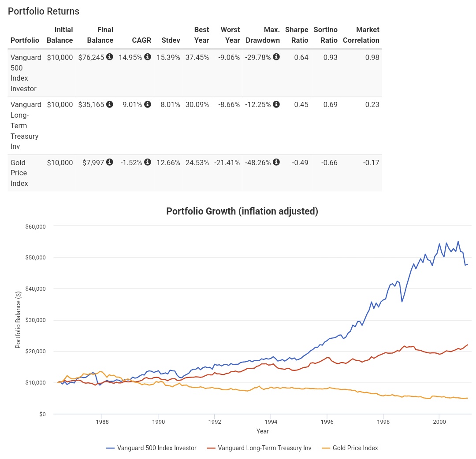Click info icon beside $7,997 final balance
Image resolution: width=476 pixels, height=459 pixels.
click(x=110, y=162)
